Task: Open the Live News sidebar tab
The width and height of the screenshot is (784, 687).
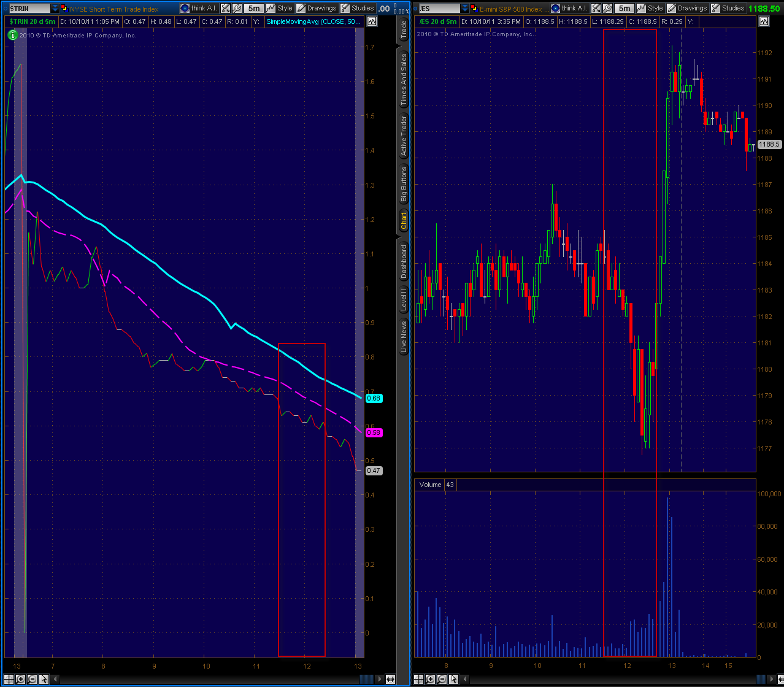Action: [x=404, y=337]
